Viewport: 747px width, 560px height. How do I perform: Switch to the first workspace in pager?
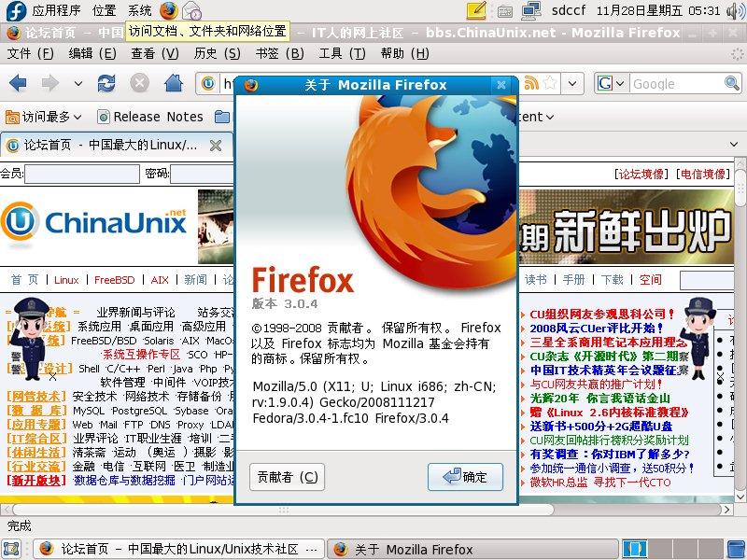635,549
